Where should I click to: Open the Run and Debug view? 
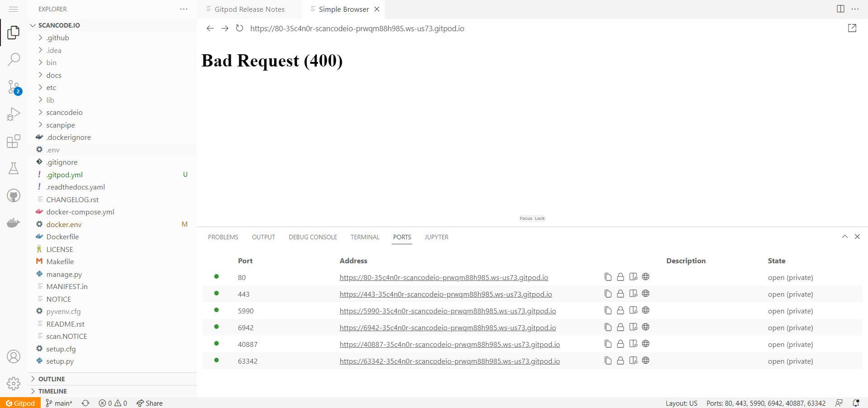14,114
